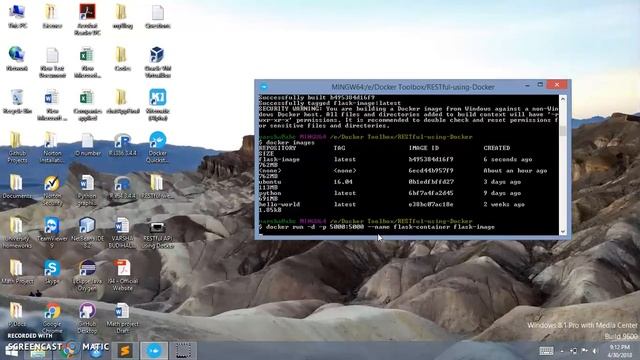Minimize the MINGW64 terminal window
The image size is (640, 360).
527,85
